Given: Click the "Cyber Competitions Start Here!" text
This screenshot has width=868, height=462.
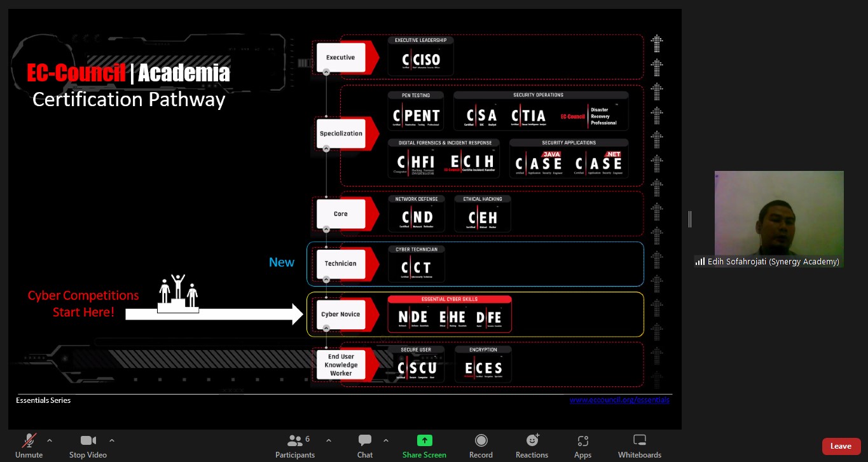Looking at the screenshot, I should point(83,304).
